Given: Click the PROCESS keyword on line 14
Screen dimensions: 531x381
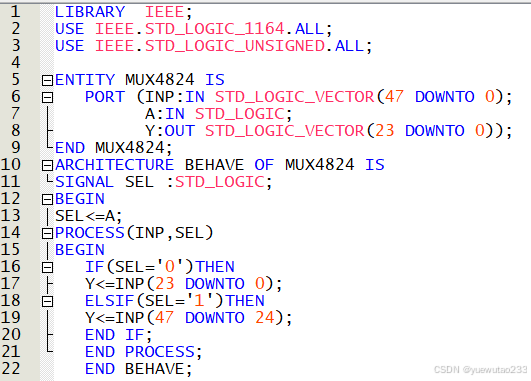Looking at the screenshot, I should click(x=90, y=233).
